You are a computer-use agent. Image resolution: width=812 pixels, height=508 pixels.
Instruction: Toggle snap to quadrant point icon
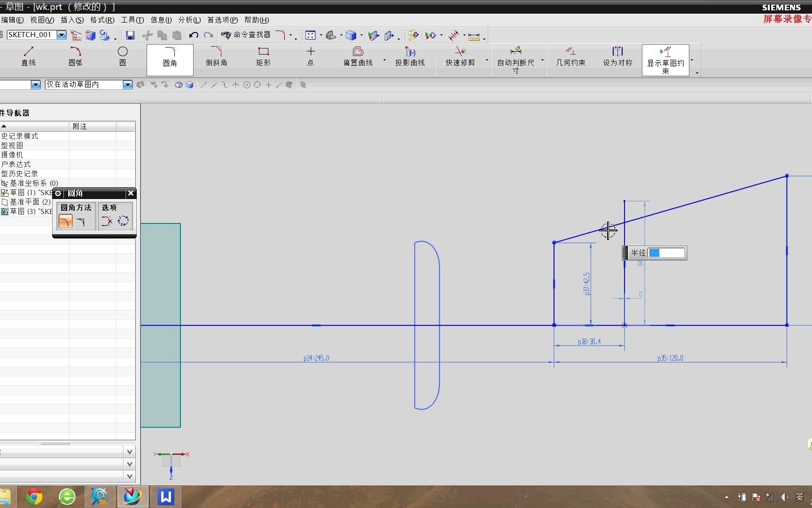[x=258, y=85]
